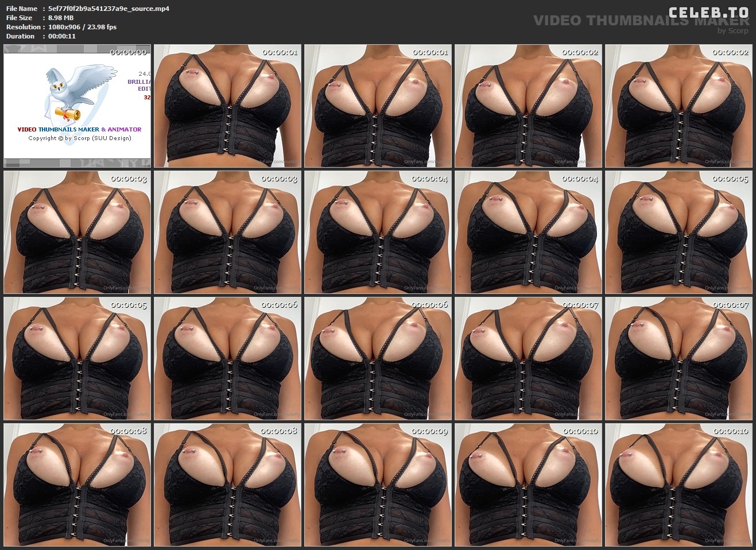Click the 00:00:11 duration value
This screenshot has height=550, width=756.
(62, 36)
